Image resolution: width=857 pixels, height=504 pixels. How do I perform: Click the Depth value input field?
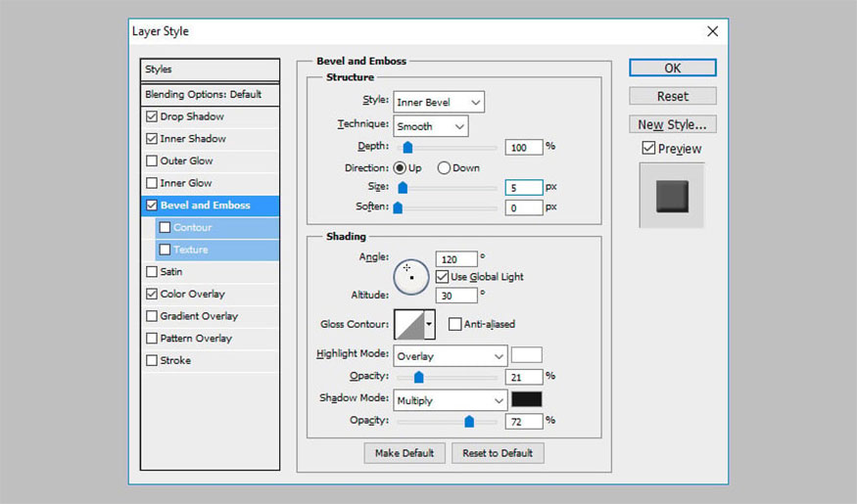524,147
